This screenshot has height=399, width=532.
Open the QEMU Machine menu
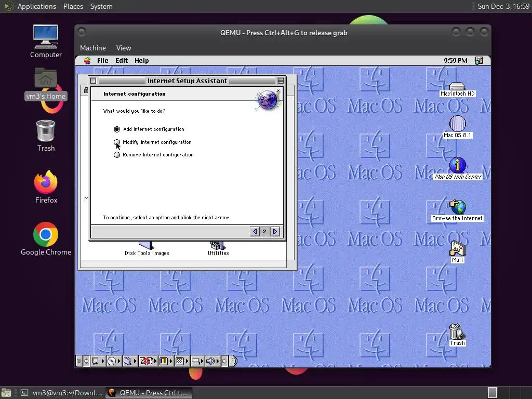coord(93,48)
